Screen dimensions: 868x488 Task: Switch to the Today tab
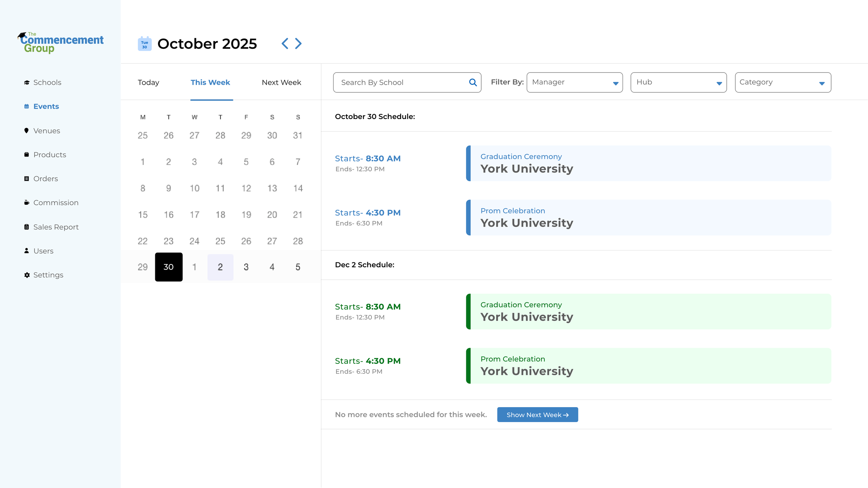tap(148, 83)
